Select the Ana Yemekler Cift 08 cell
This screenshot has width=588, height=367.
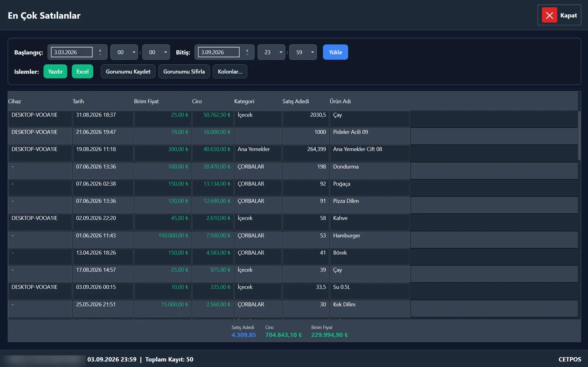(370, 153)
